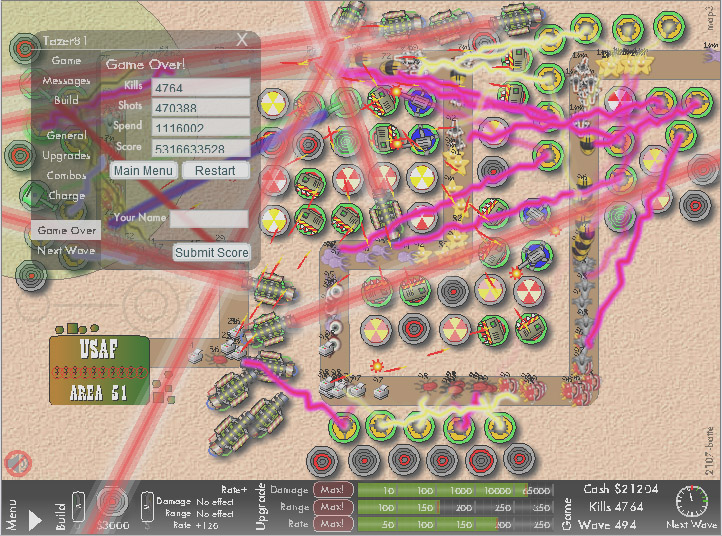This screenshot has width=722, height=536.
Task: Select the $3000 tower build icon
Action: 112,503
